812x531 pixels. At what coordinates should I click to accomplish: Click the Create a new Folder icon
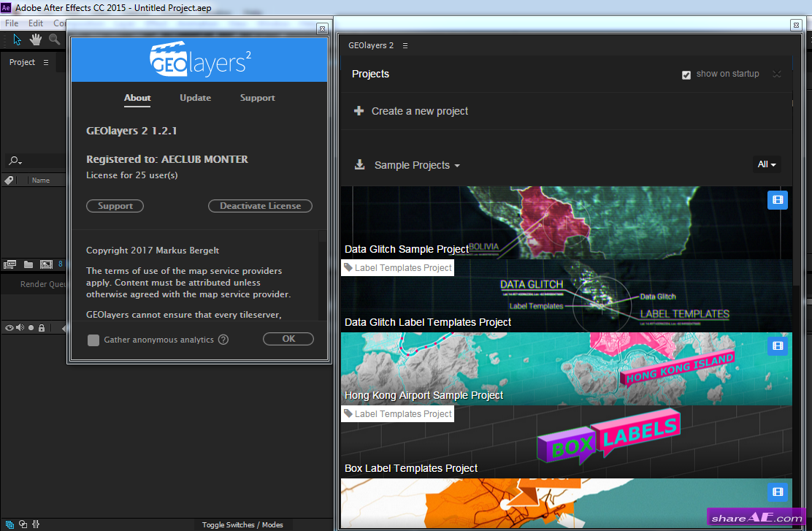coord(28,264)
